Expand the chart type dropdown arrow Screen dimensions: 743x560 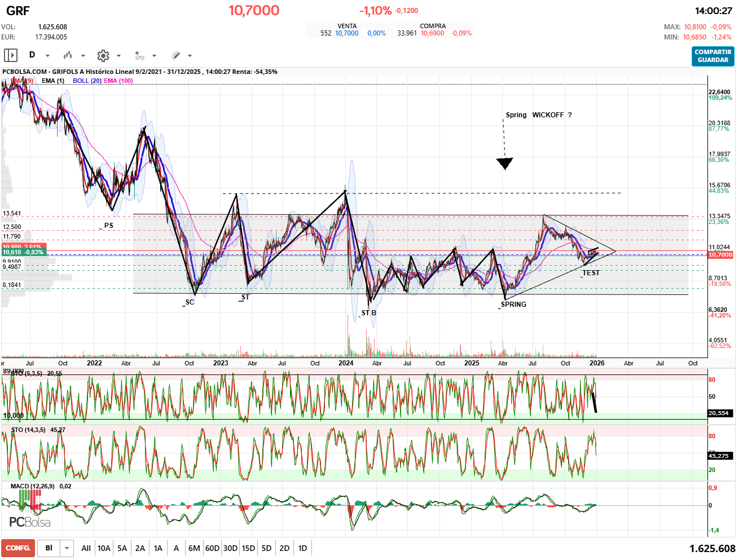point(83,56)
